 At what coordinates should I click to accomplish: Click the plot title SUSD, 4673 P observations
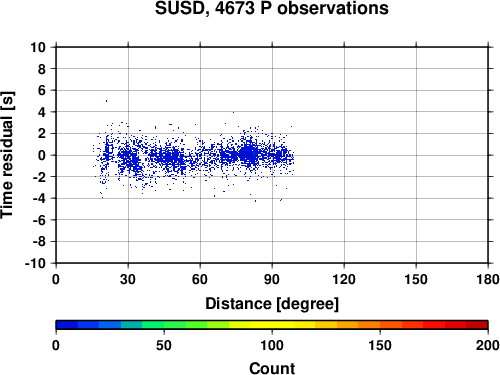click(x=272, y=8)
